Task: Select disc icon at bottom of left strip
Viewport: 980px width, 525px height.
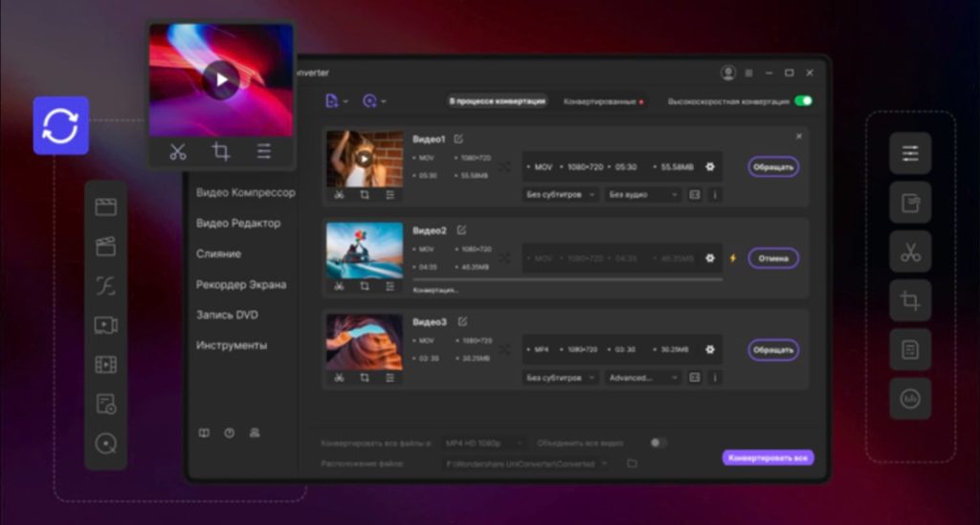Action: pos(105,443)
